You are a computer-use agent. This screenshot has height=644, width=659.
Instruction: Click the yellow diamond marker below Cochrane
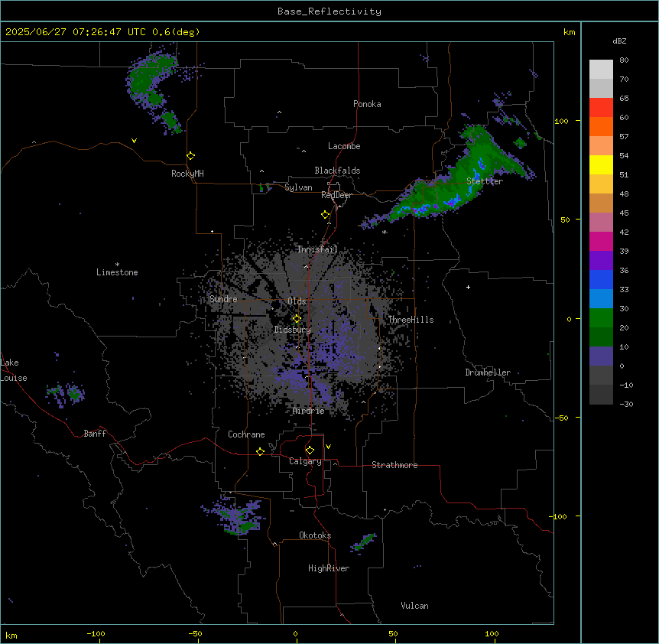pos(260,451)
